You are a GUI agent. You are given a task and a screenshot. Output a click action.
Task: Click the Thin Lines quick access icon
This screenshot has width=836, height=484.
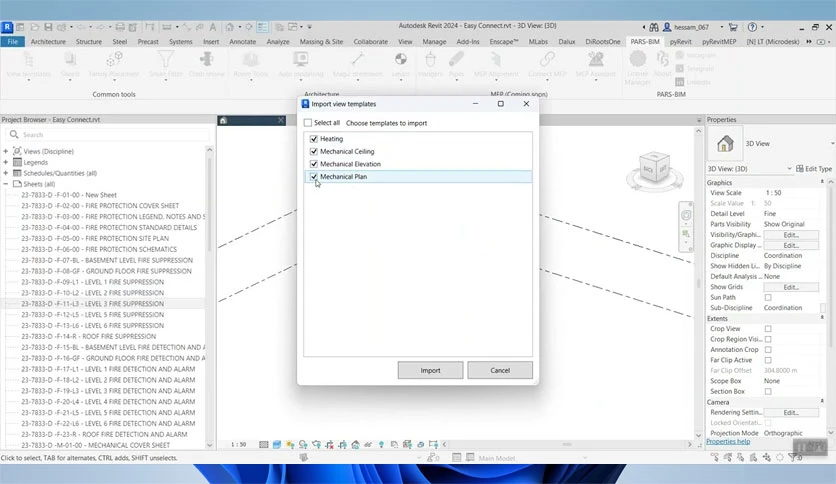[263, 27]
